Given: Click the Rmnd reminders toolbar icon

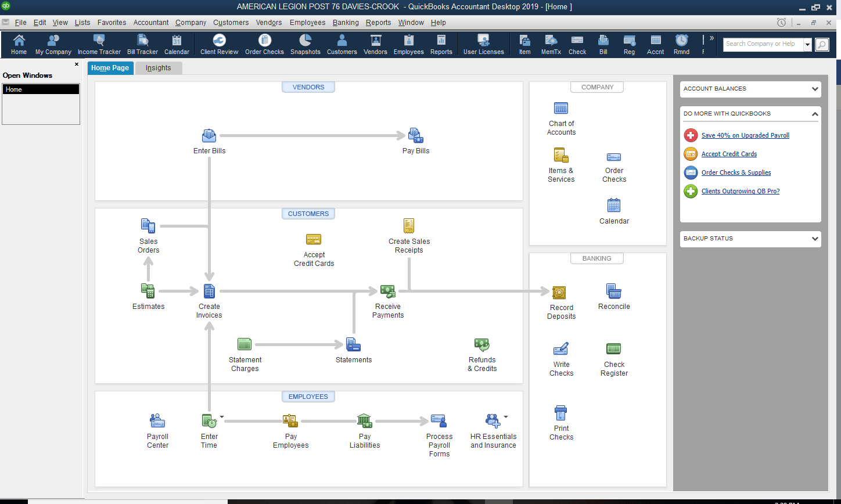Looking at the screenshot, I should tap(681, 44).
